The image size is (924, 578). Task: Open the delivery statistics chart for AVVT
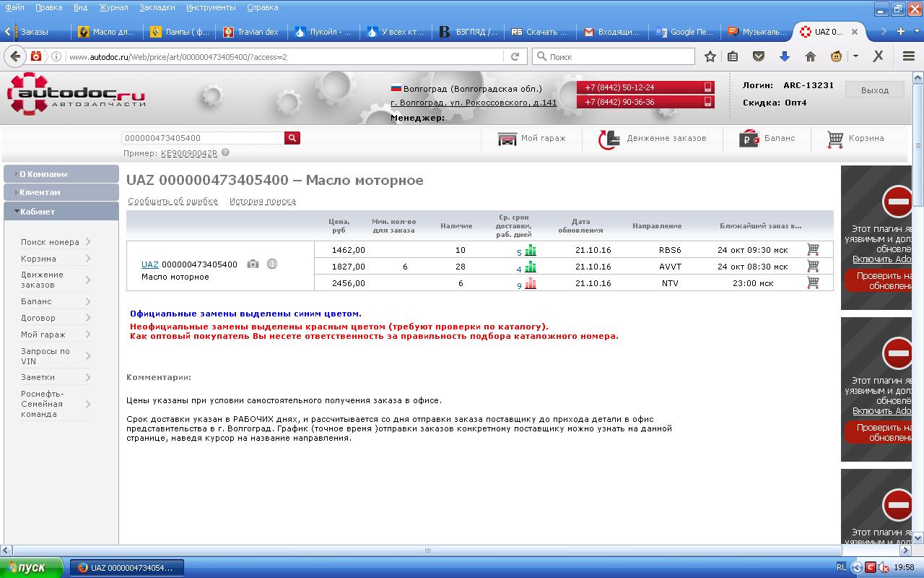531,267
